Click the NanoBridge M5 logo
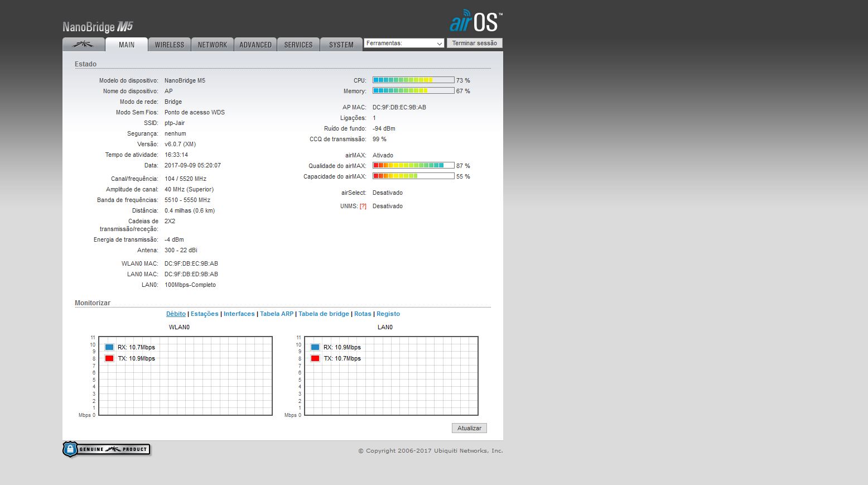Screen dimensions: 868x485 pos(98,27)
